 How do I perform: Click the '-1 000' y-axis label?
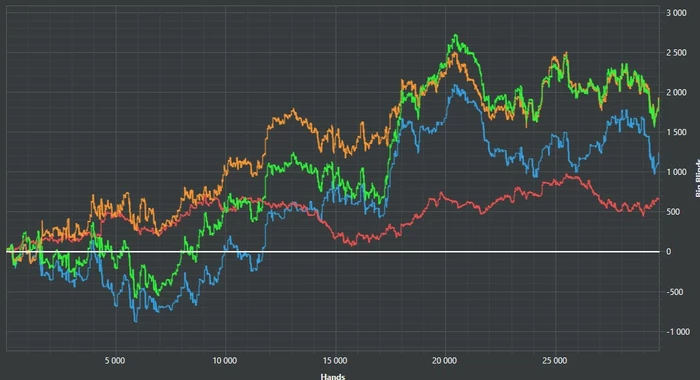pyautogui.click(x=678, y=332)
